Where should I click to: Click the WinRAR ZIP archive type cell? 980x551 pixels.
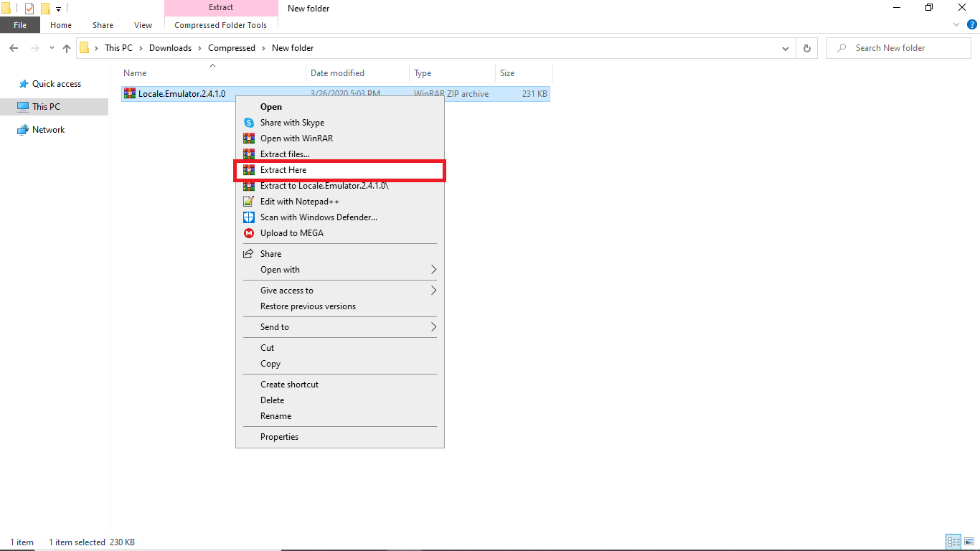point(451,94)
